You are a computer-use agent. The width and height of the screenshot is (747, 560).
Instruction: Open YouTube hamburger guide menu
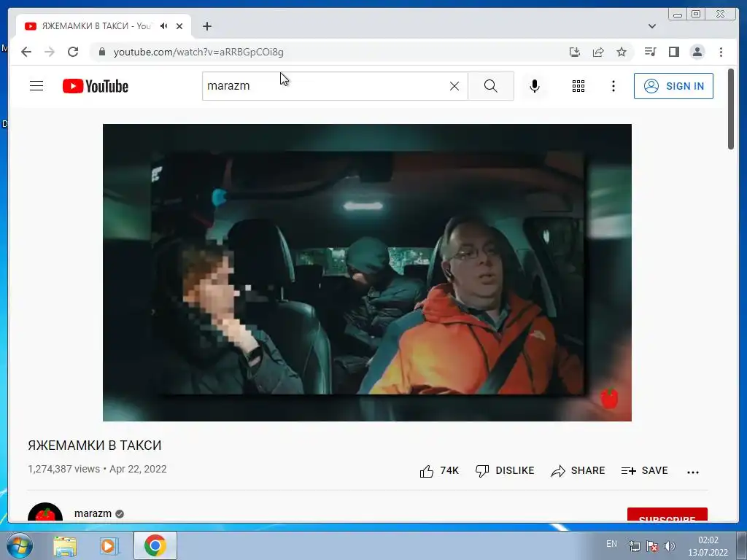(36, 86)
